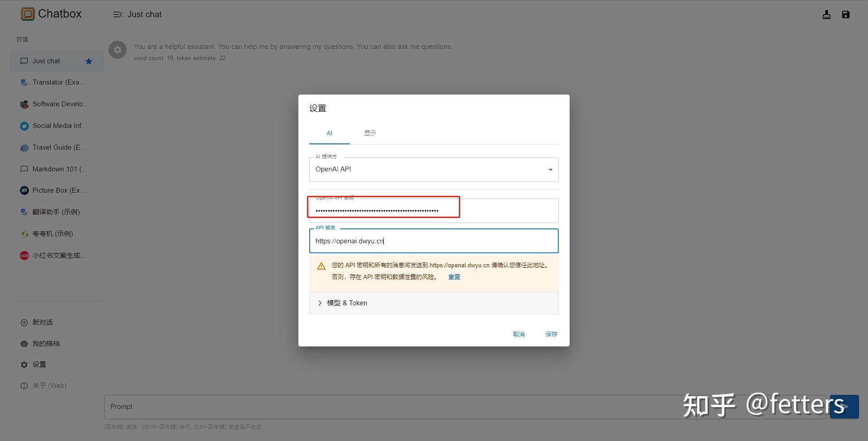868x441 pixels.
Task: Click the Picture Box camera icon
Action: 24,190
